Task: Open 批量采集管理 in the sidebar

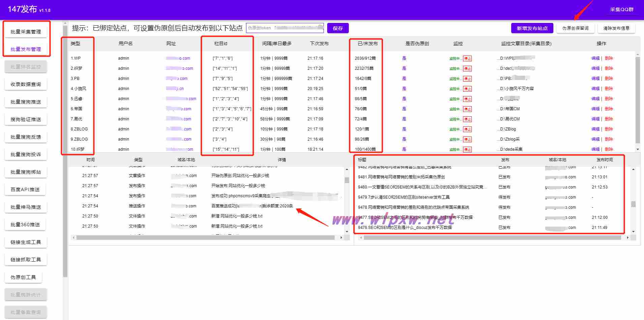Action: tap(26, 32)
